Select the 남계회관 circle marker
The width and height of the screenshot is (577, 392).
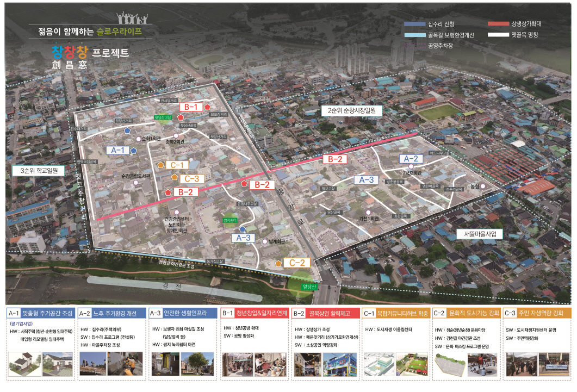[265, 241]
